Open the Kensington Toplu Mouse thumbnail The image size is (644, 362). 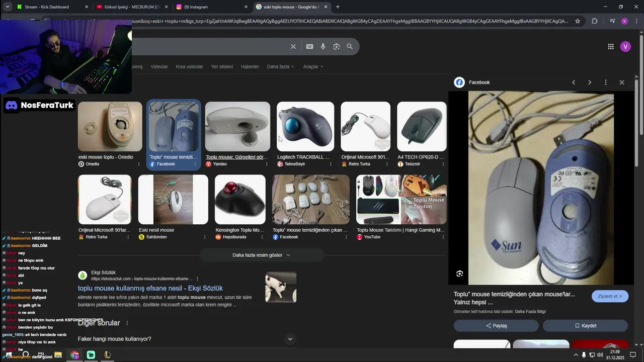coord(240,200)
